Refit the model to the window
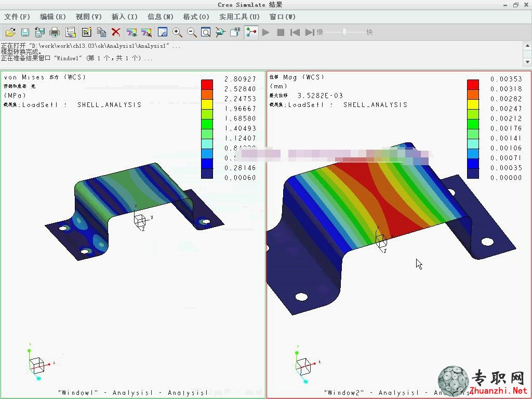The height and width of the screenshot is (399, 532). tap(206, 32)
